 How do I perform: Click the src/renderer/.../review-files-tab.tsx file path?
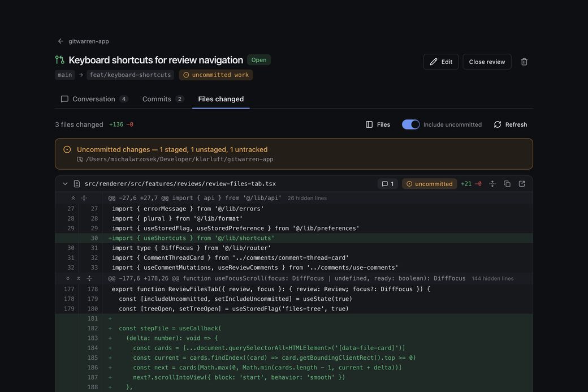click(x=180, y=184)
